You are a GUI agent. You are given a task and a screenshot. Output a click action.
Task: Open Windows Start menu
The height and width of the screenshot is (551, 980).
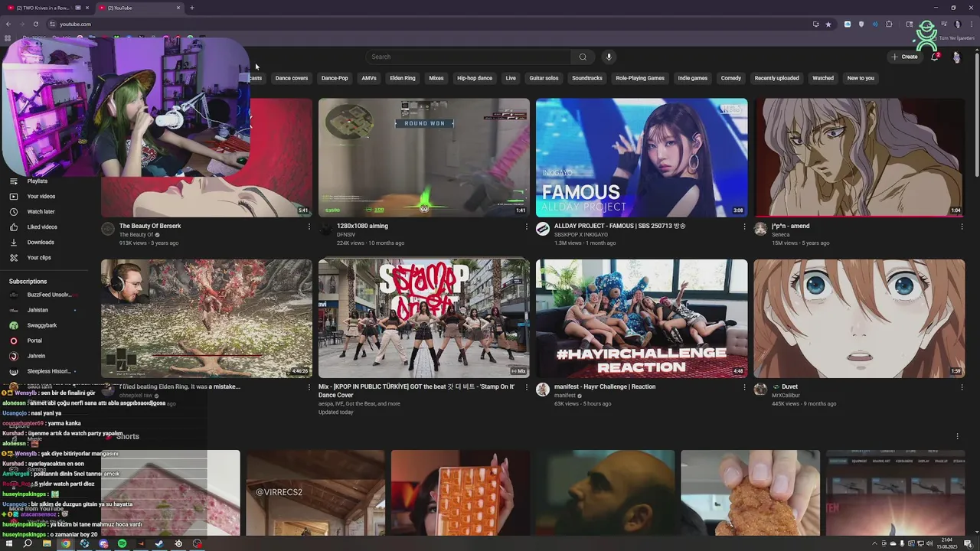pyautogui.click(x=8, y=543)
